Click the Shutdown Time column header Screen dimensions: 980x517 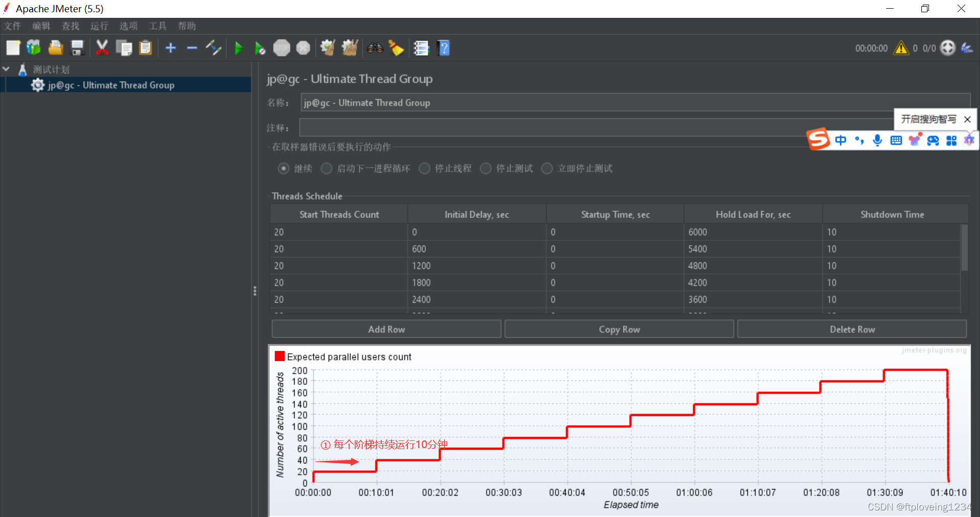coord(892,214)
